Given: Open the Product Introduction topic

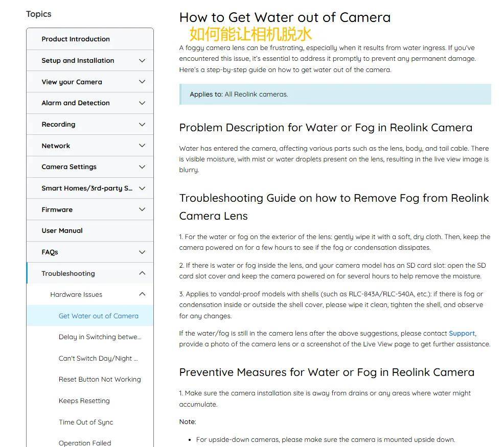Looking at the screenshot, I should [x=90, y=39].
